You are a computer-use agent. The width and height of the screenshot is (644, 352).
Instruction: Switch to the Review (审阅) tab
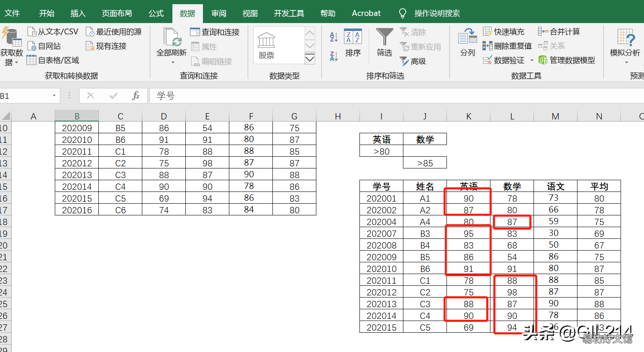pyautogui.click(x=219, y=13)
